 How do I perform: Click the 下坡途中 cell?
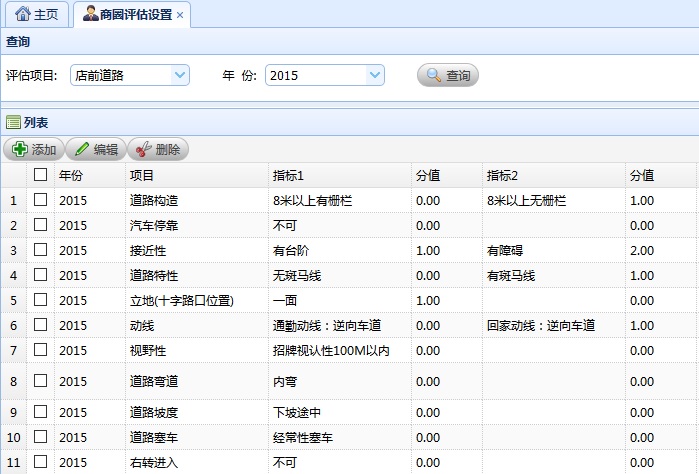tap(340, 412)
